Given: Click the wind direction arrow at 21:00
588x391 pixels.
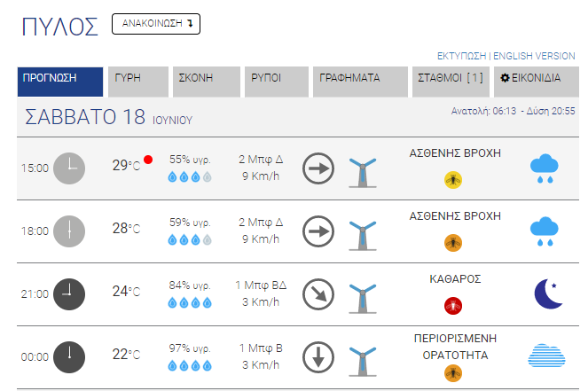Looking at the screenshot, I should [x=318, y=294].
